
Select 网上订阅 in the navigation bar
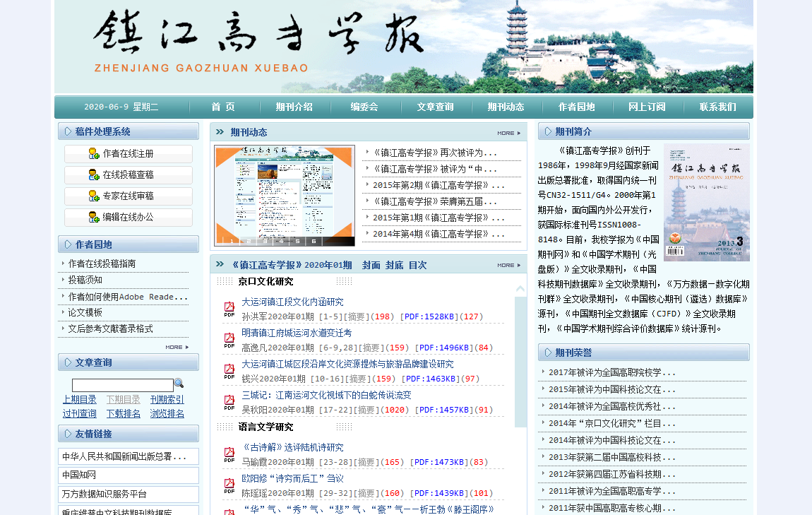click(x=647, y=107)
